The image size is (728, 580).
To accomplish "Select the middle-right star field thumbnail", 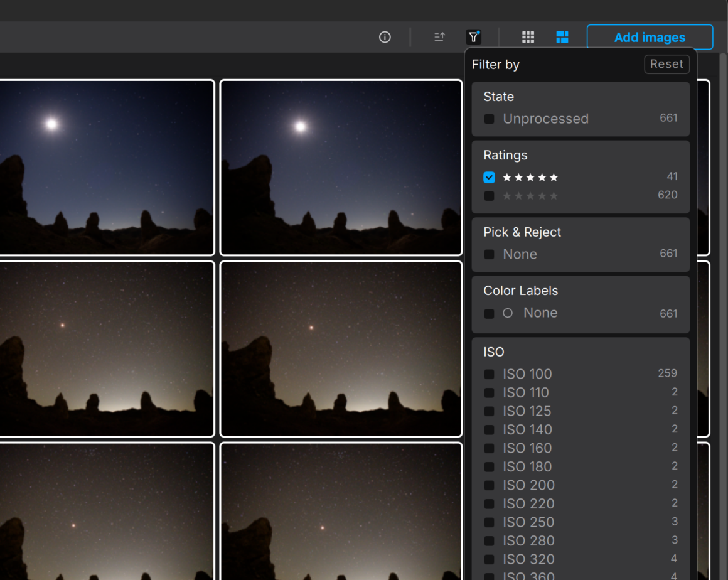I will [341, 348].
